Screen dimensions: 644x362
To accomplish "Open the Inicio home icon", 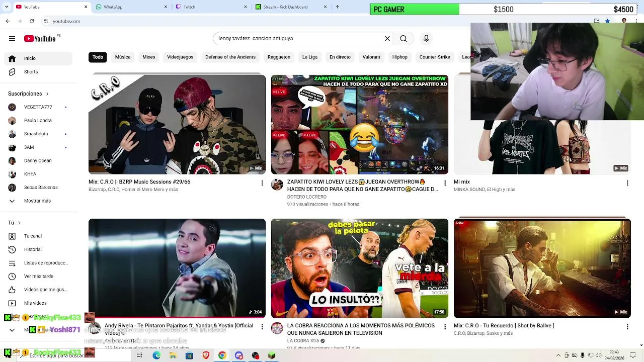I will click(12, 58).
